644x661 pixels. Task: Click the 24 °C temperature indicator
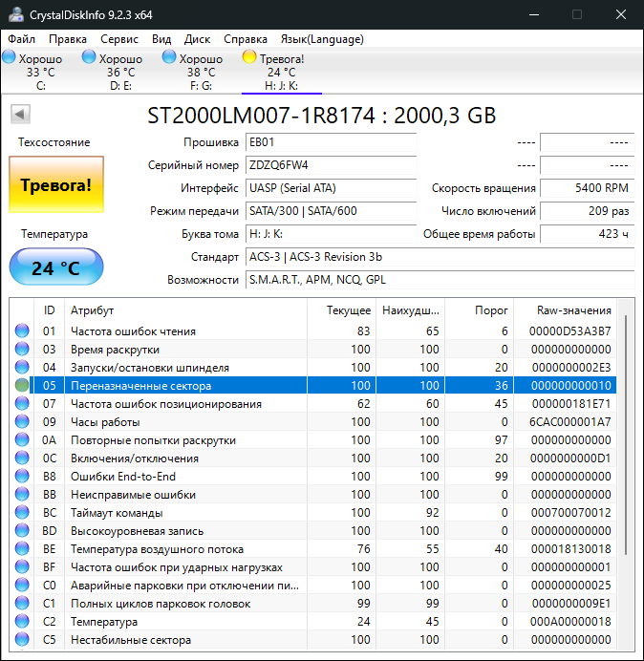click(x=55, y=267)
